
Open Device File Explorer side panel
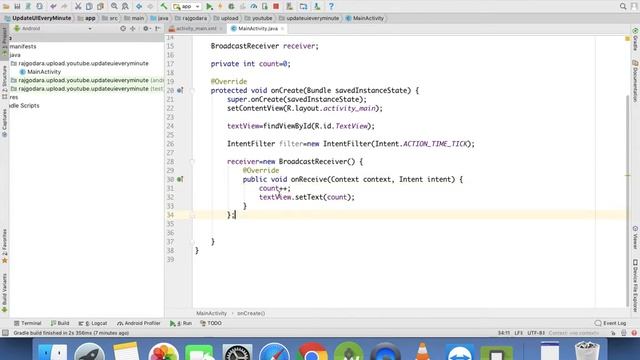[635, 286]
